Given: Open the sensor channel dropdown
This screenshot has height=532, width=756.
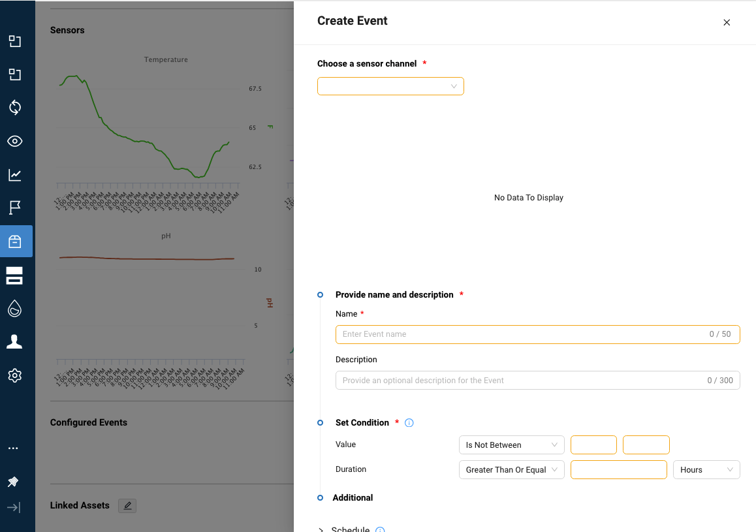Looking at the screenshot, I should click(390, 86).
